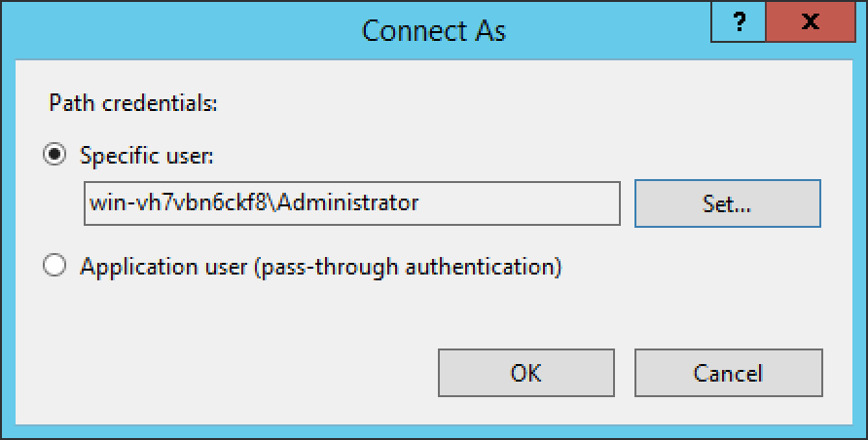The width and height of the screenshot is (868, 440).
Task: Click the red X icon
Action: (x=811, y=21)
